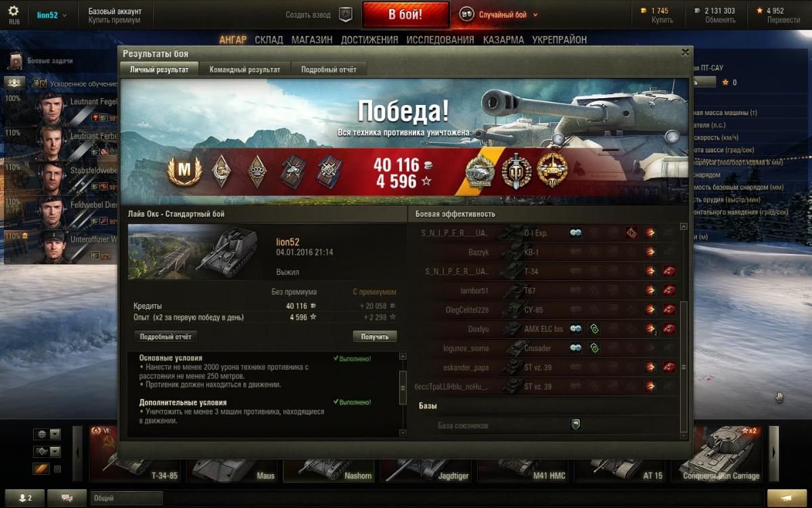Click the allied base defense icon

pos(576,425)
